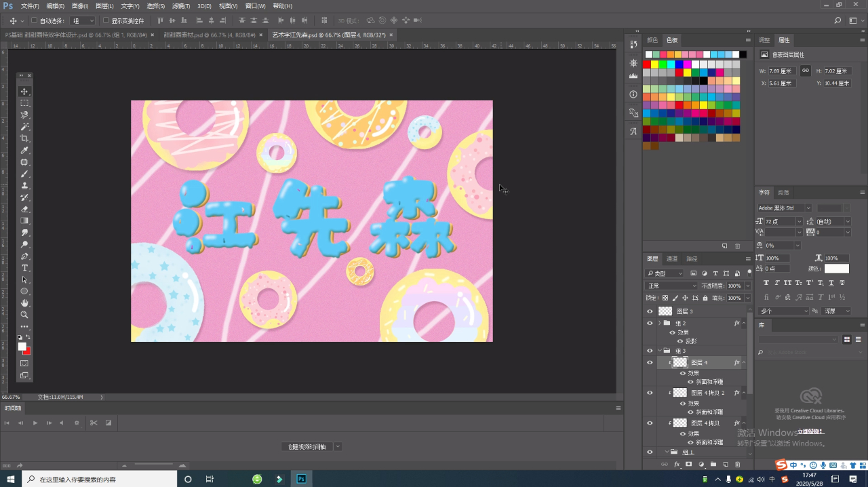Click the foreground color swatch
This screenshot has width=868, height=487.
tap(22, 346)
